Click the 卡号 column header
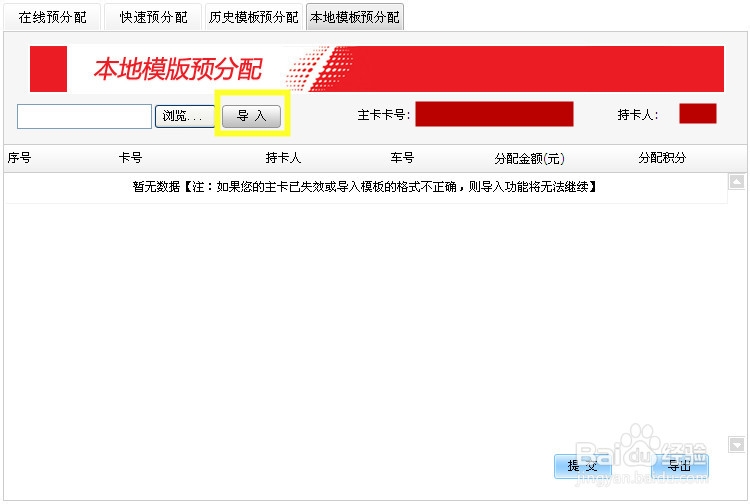 click(130, 158)
